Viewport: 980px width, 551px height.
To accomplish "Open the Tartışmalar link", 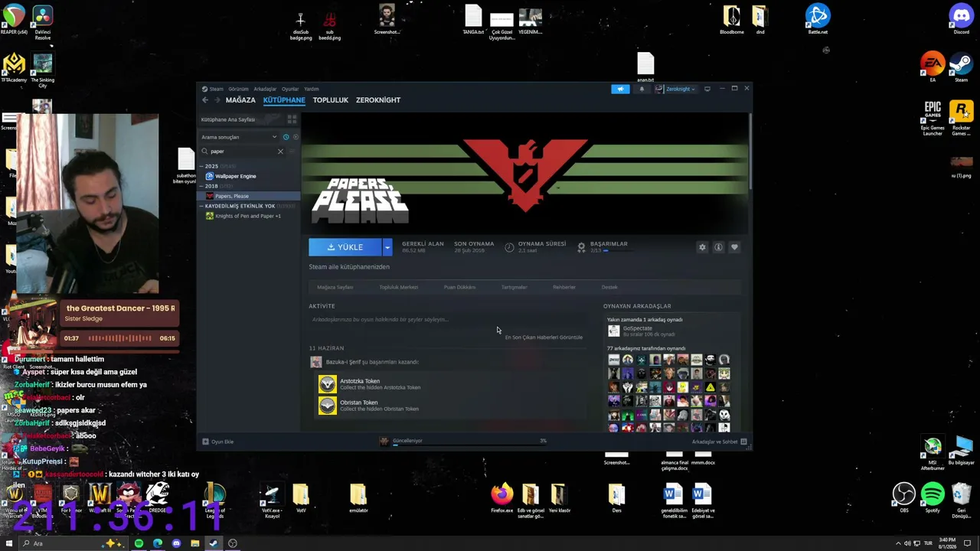I will [x=514, y=287].
